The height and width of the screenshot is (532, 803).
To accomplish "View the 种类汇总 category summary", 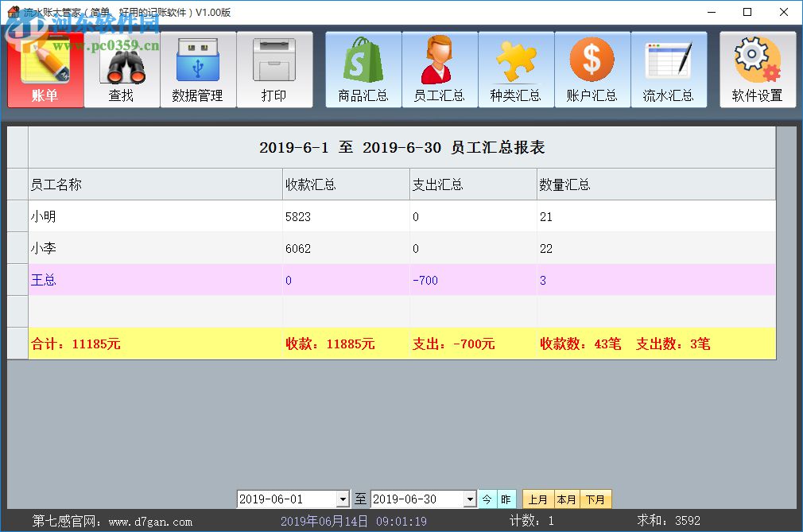I will pos(516,69).
